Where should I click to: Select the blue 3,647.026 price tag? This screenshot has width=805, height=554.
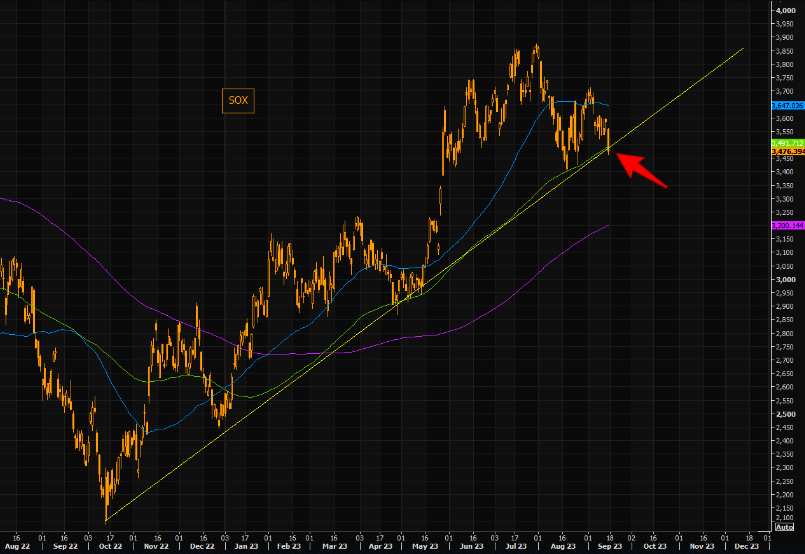tap(787, 105)
